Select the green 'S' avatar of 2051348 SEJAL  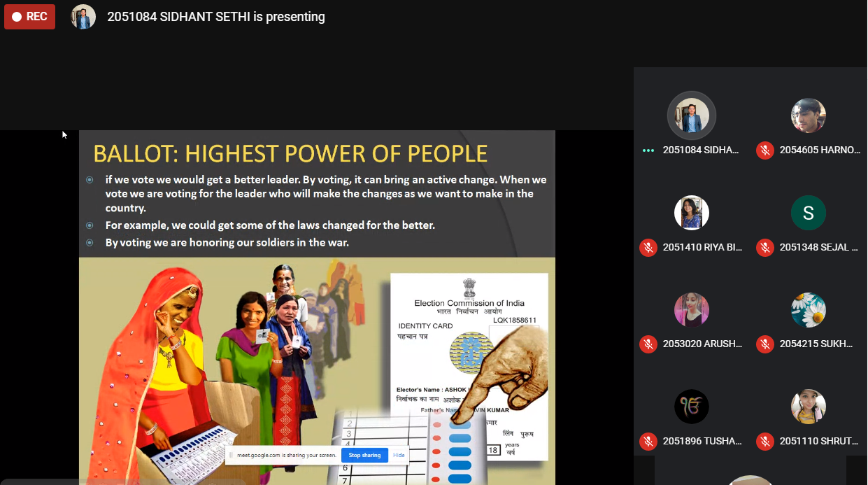tap(809, 213)
